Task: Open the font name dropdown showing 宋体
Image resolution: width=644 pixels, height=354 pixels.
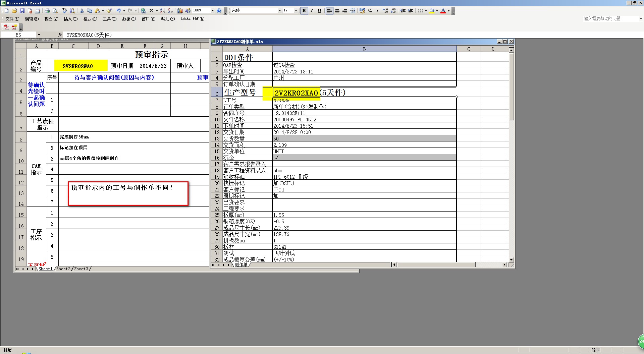Action: click(280, 11)
